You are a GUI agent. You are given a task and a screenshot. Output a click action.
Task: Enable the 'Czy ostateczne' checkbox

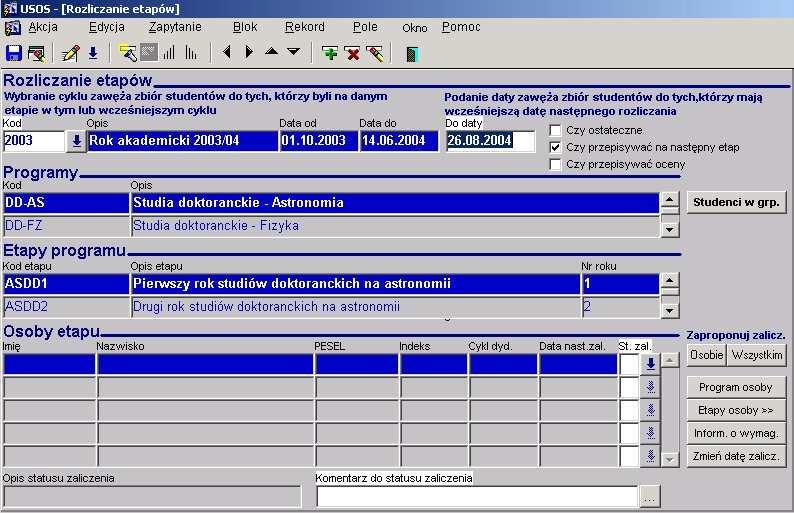click(555, 130)
